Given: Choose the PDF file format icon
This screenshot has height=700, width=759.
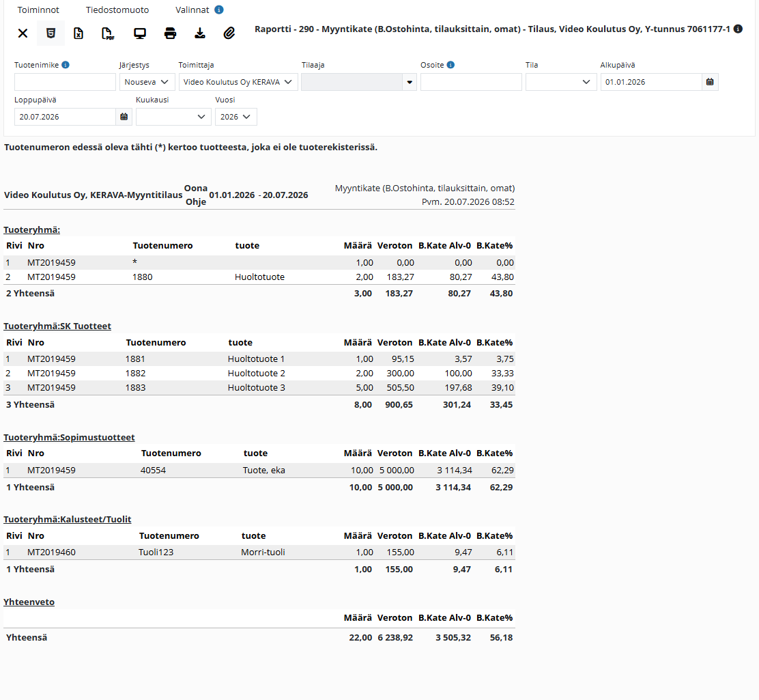Looking at the screenshot, I should (x=107, y=33).
